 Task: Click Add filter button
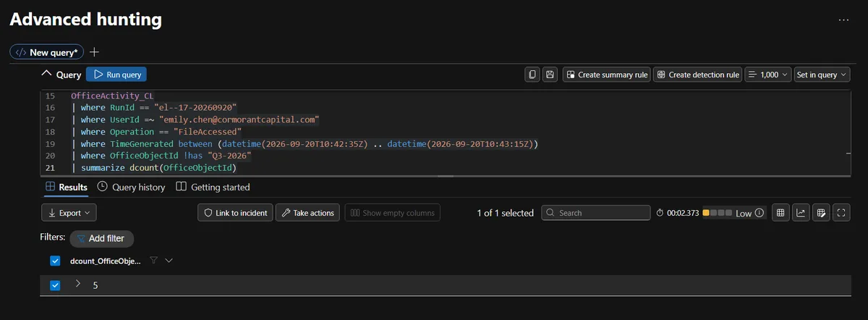[x=102, y=238]
